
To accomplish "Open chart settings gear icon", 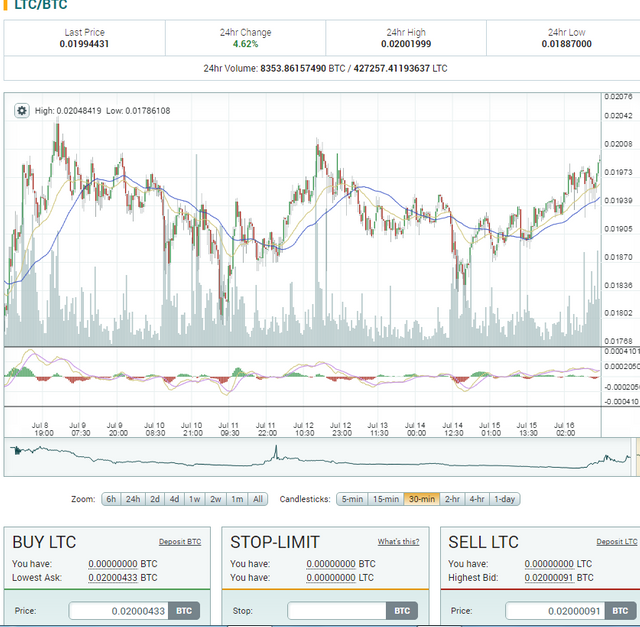I will pyautogui.click(x=22, y=111).
